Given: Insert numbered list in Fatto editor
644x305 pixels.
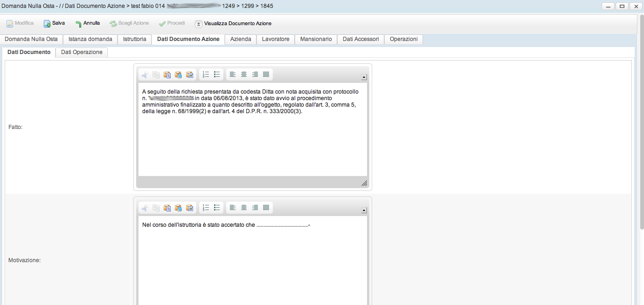Looking at the screenshot, I should [206, 75].
